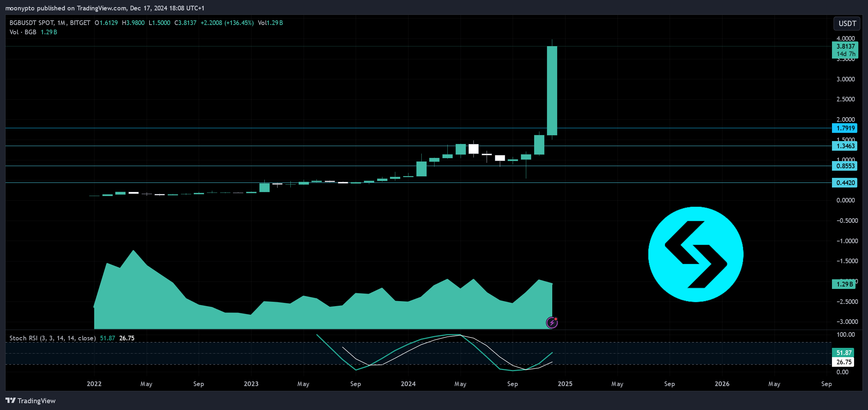Click the 2025 label on time axis
Viewport: 868px width, 410px height.
pyautogui.click(x=565, y=384)
